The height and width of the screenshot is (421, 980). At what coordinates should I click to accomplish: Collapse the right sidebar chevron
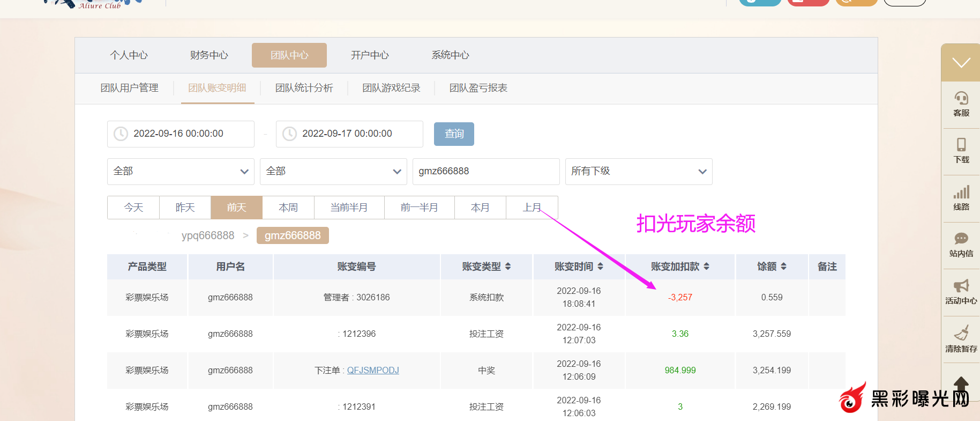coord(961,63)
